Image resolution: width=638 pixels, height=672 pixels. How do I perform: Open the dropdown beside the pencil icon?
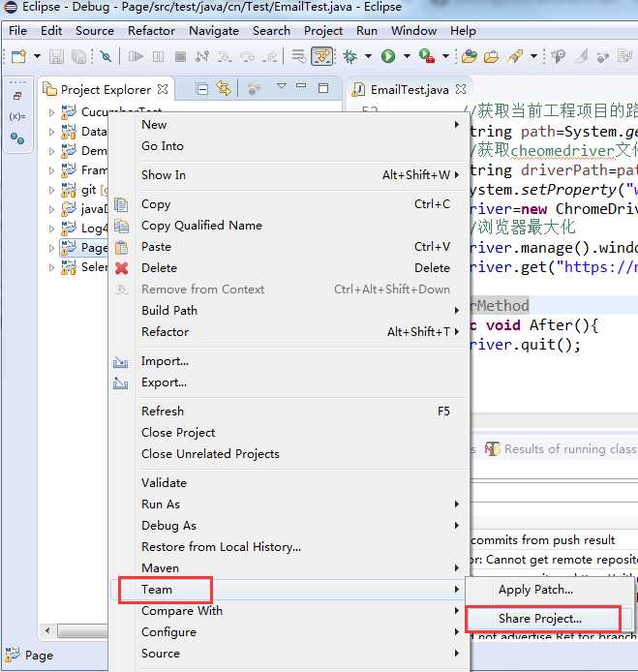[x=533, y=56]
